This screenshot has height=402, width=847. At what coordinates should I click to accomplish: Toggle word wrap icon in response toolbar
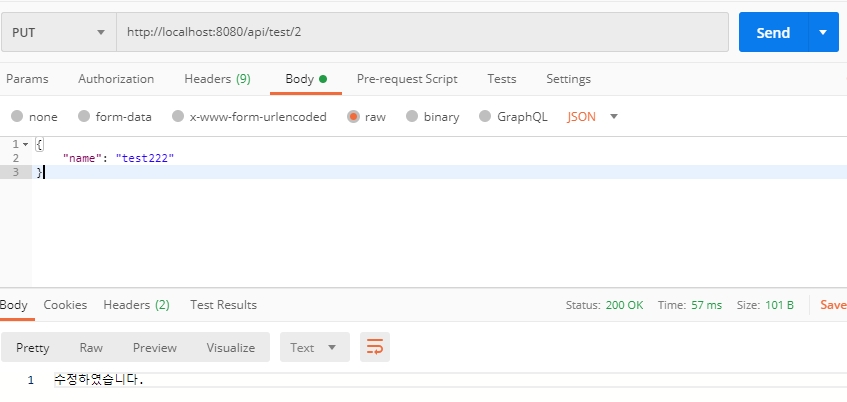pyautogui.click(x=375, y=347)
